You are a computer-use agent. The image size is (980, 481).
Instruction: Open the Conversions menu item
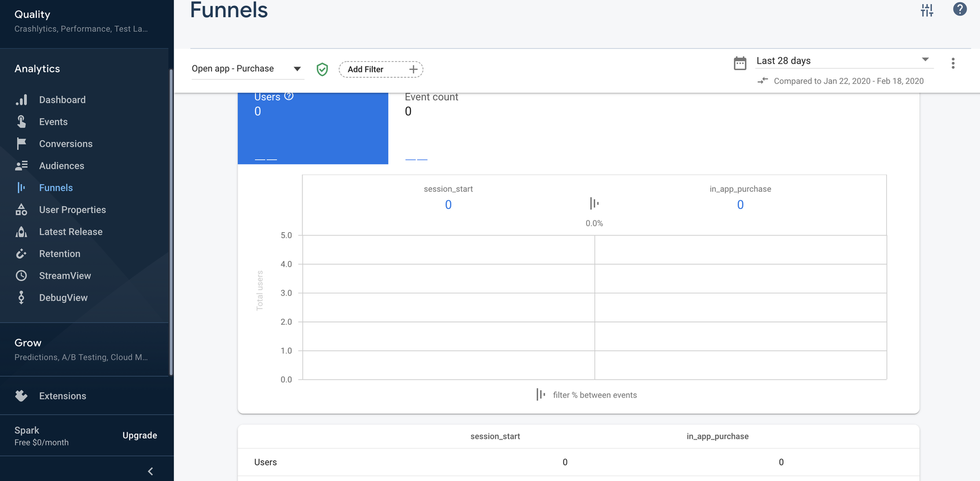tap(65, 144)
